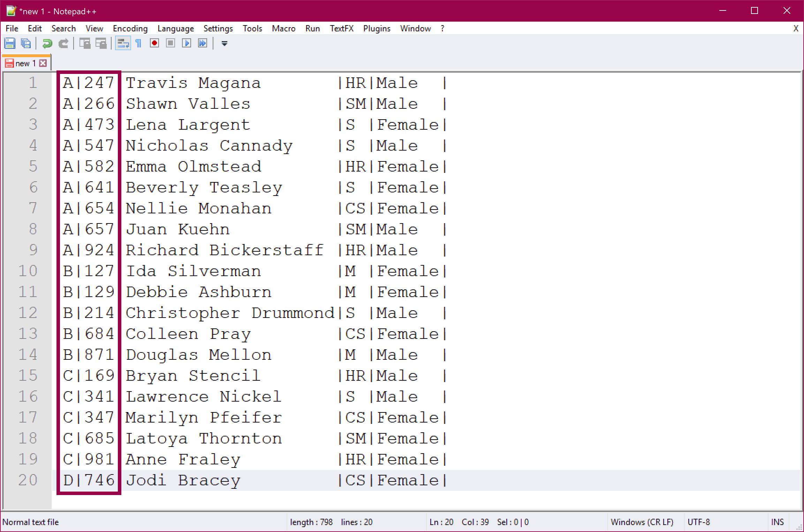Open the TextFX menu
The width and height of the screenshot is (804, 532).
(x=341, y=28)
